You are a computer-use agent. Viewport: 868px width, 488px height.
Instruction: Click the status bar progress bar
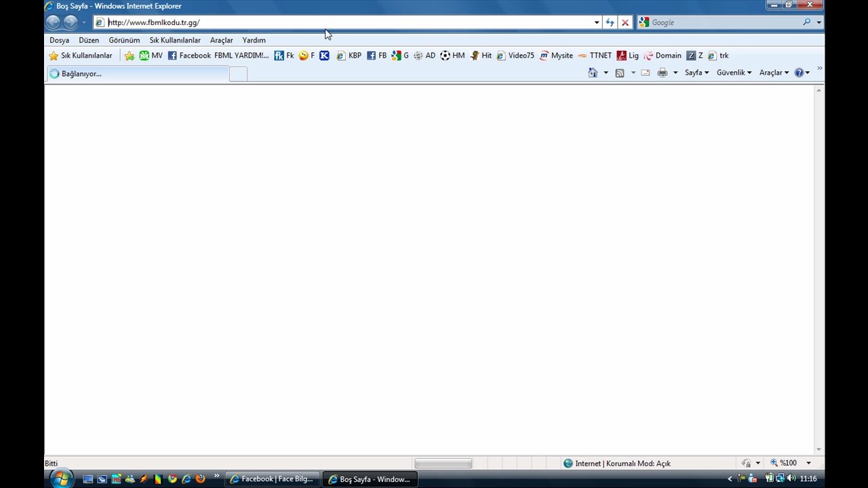pyautogui.click(x=443, y=464)
